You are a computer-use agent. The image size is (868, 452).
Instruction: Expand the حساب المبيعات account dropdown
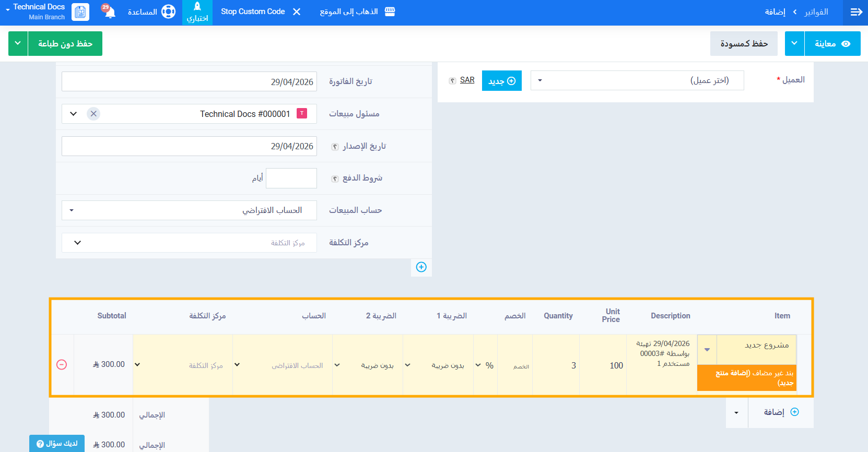pos(189,210)
